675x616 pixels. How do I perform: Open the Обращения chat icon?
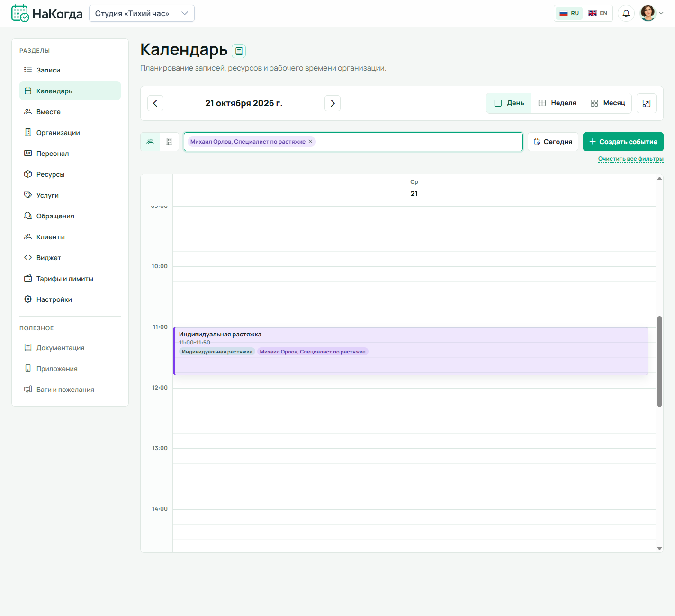pyautogui.click(x=28, y=216)
